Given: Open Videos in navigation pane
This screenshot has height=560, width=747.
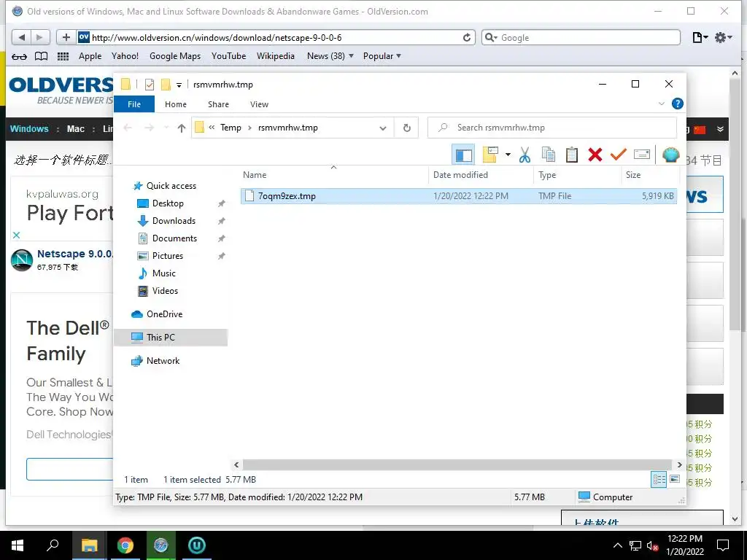Looking at the screenshot, I should (x=158, y=291).
